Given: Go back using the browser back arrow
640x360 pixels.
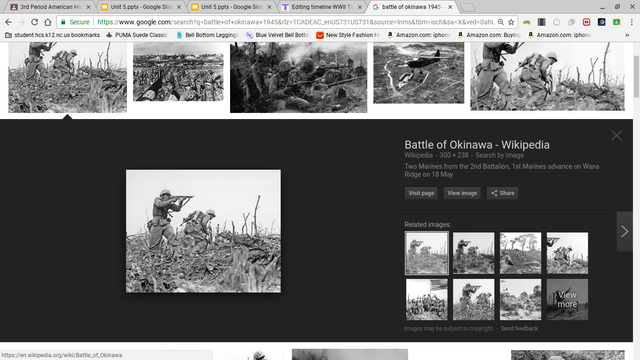Looking at the screenshot, I should (9, 22).
